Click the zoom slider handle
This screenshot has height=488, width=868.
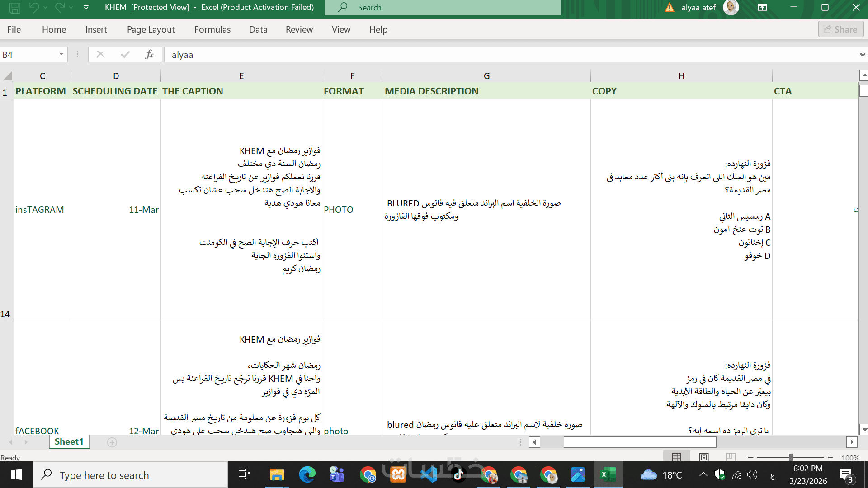(x=790, y=457)
